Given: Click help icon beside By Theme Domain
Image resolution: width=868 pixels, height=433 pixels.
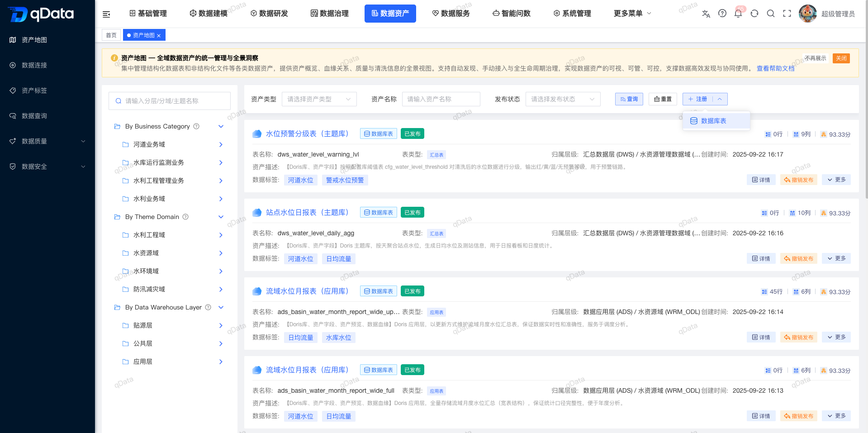Looking at the screenshot, I should click(185, 217).
